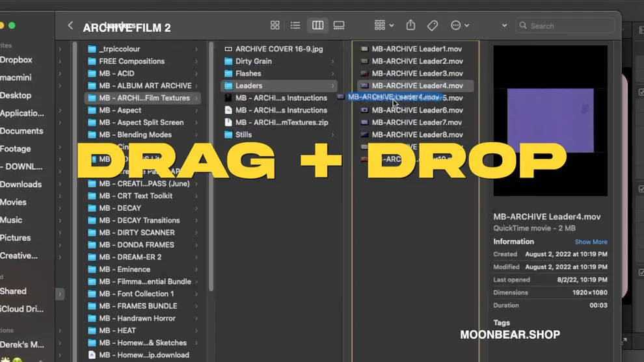Switch Finder to icon view
Screen dimensions: 644x362
coord(275,25)
